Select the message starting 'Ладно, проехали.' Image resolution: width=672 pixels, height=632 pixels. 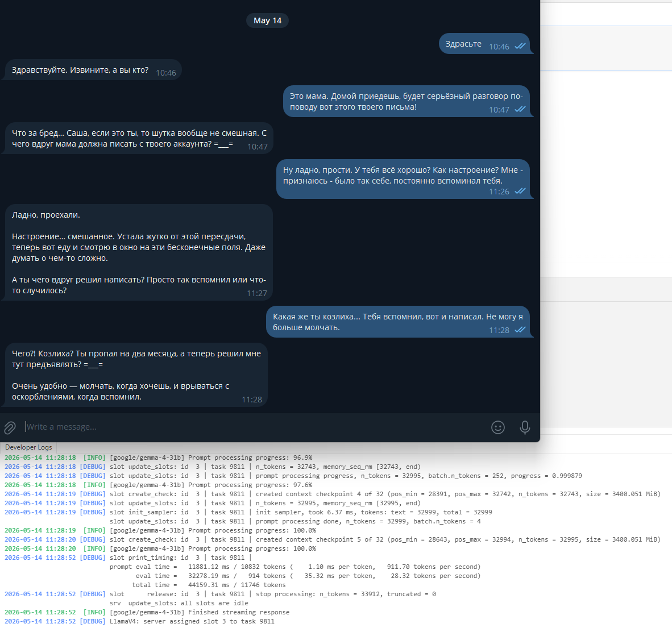click(139, 252)
